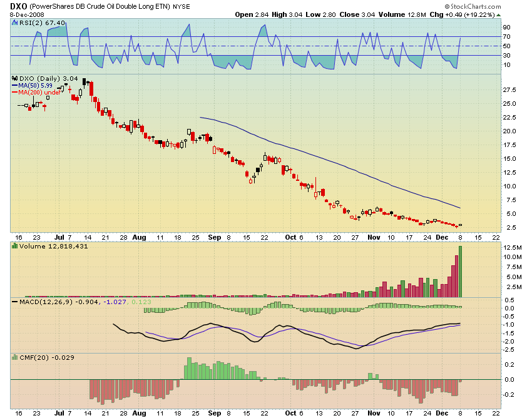
Task: Click the 5.0M volume axis label
Action: click(514, 277)
